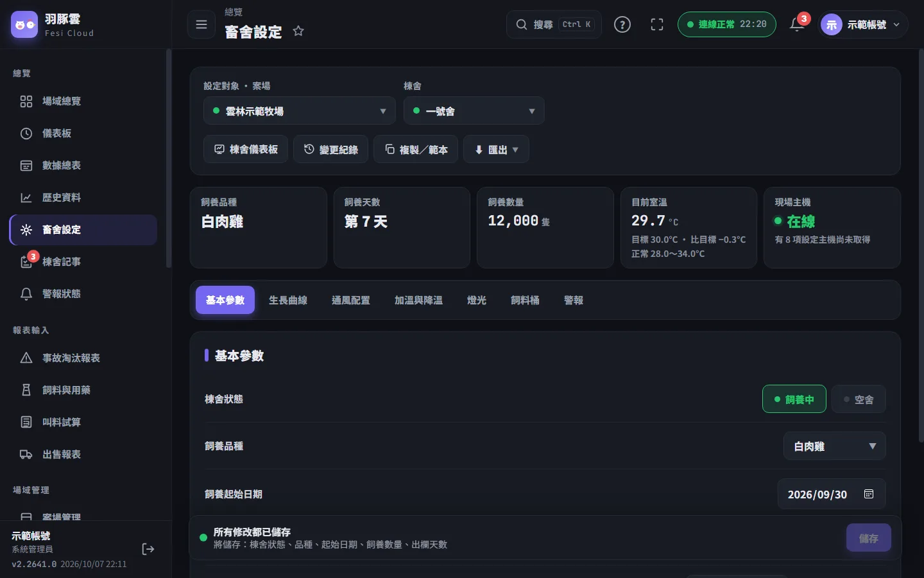Set 棟舍狀態 to 空舍
This screenshot has width=924, height=578.
point(859,399)
